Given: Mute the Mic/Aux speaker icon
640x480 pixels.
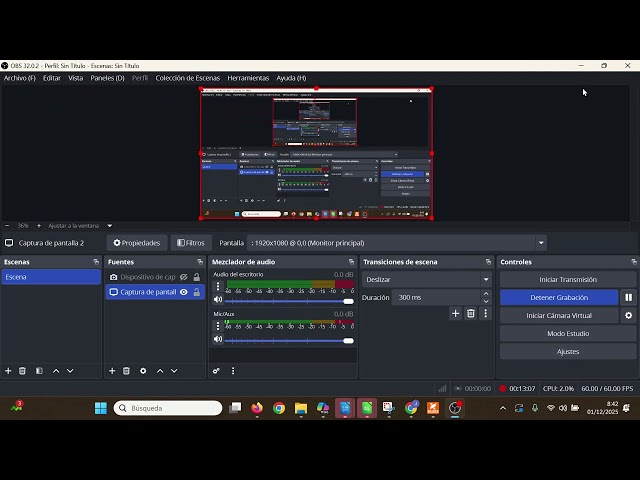Looking at the screenshot, I should coord(218,339).
